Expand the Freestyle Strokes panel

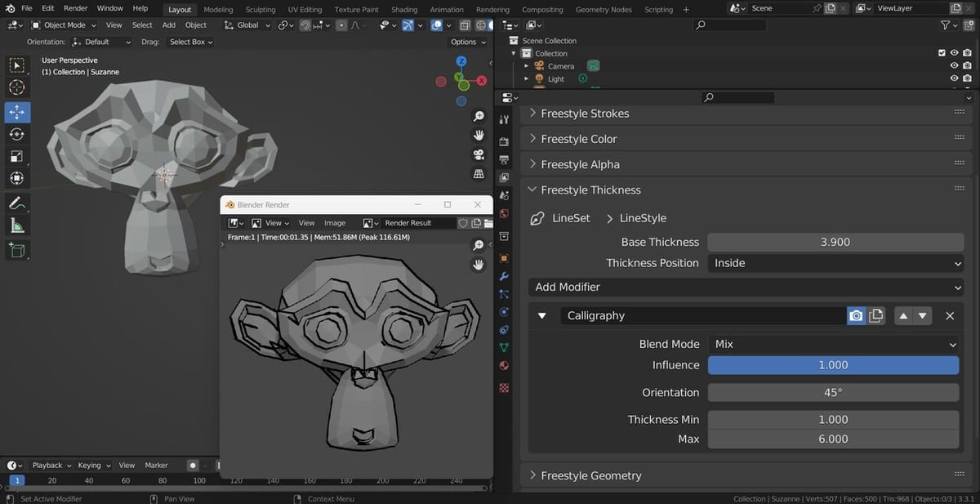[585, 114]
